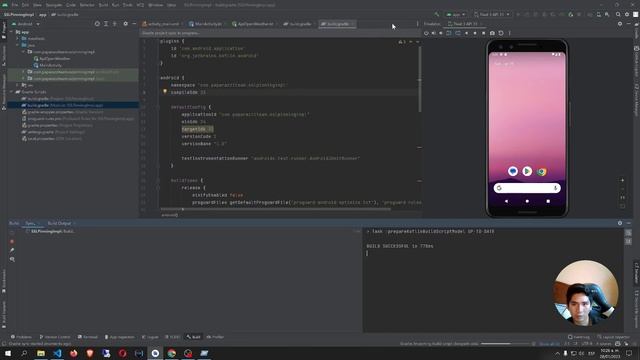
Task: Open the Run menu
Action: point(116,5)
